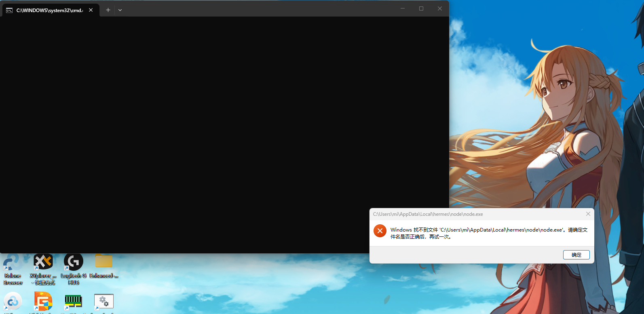644x314 pixels.
Task: Close the node.exe error dialog
Action: pyautogui.click(x=588, y=214)
